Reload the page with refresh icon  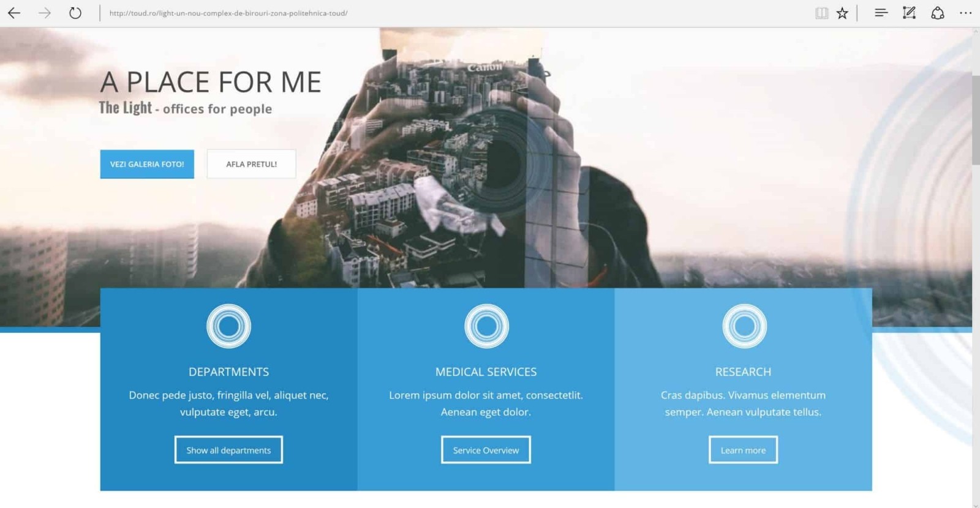click(75, 13)
